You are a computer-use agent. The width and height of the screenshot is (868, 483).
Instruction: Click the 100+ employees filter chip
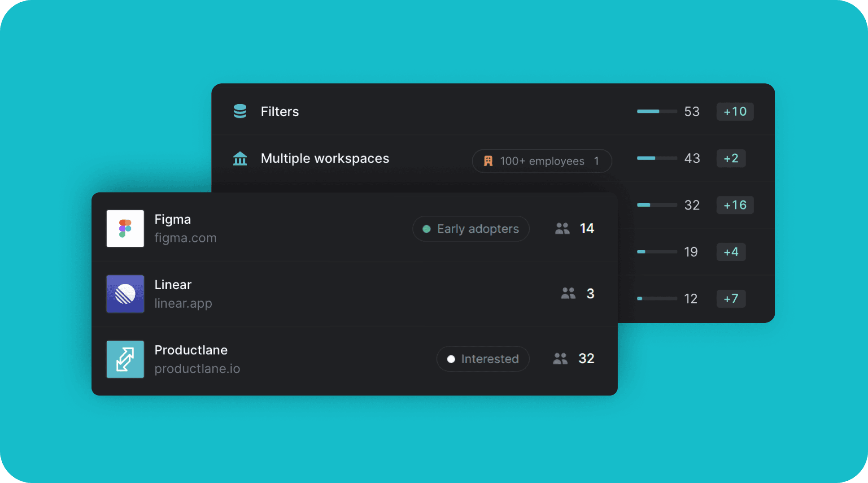(542, 161)
